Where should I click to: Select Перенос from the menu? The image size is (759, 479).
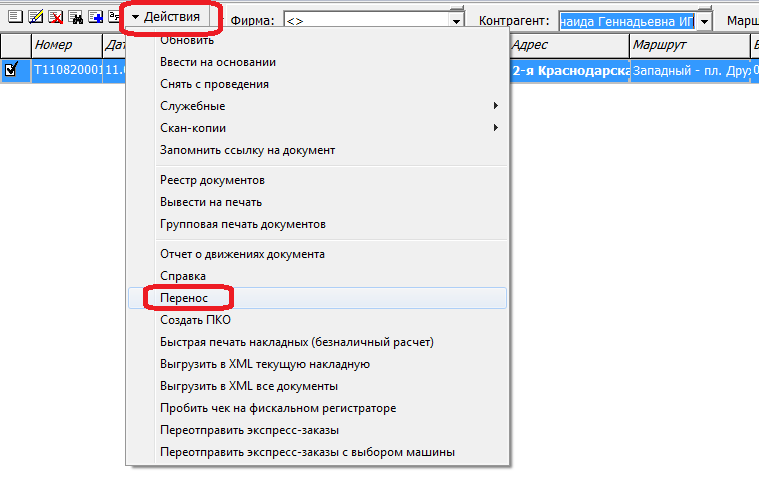[x=187, y=298]
